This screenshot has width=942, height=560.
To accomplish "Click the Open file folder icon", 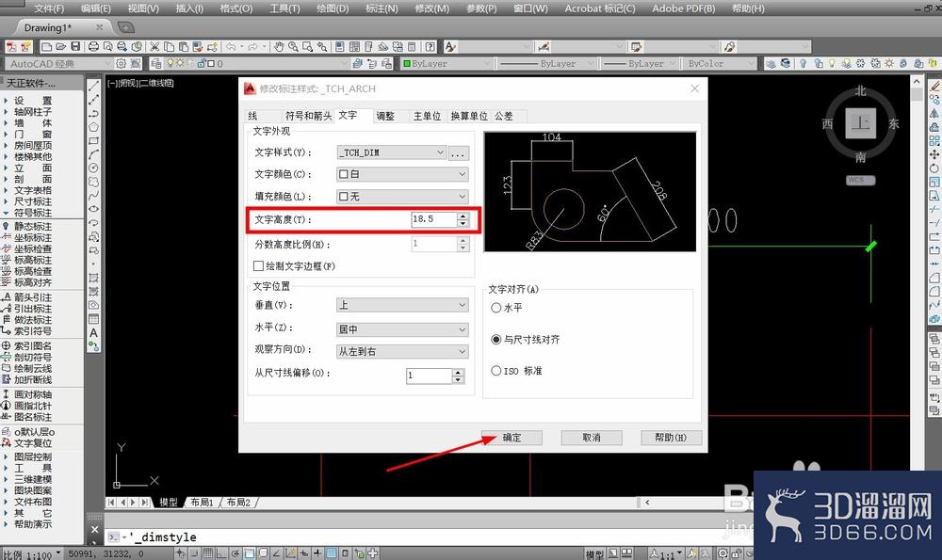I will click(x=60, y=46).
